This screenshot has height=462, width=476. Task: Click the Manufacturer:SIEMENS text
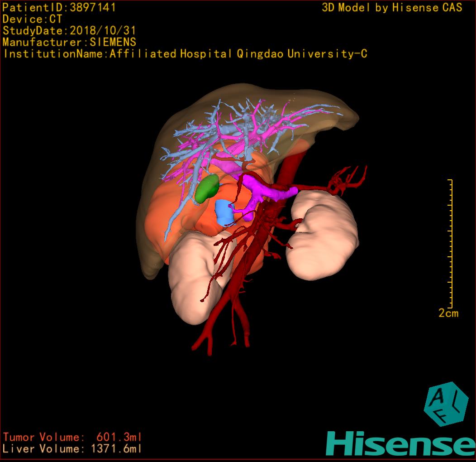coord(69,42)
